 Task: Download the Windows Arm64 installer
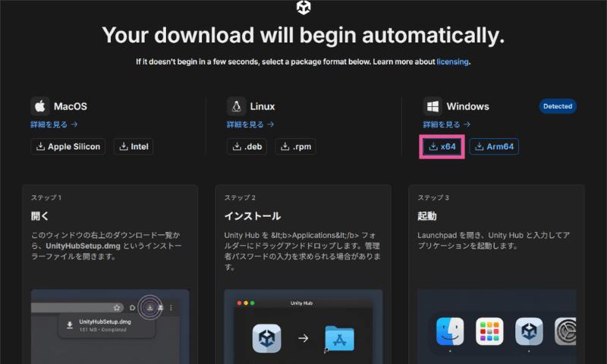tap(494, 146)
